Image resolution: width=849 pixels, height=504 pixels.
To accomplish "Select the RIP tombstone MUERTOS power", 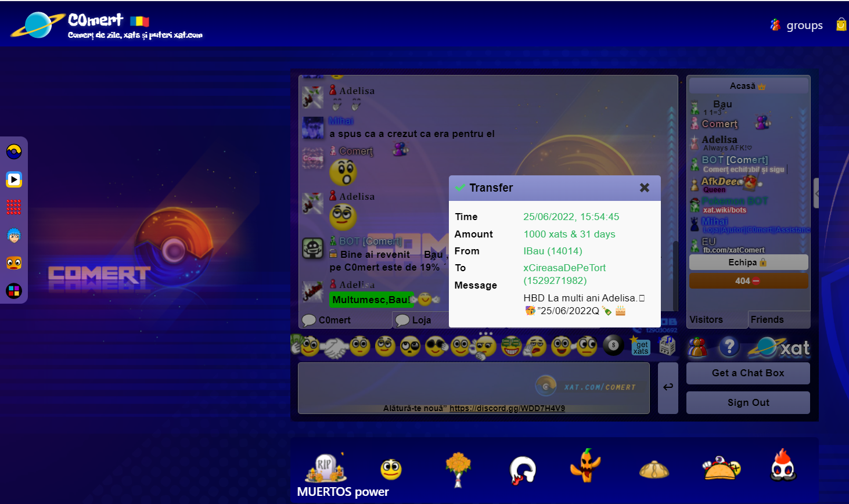I will pyautogui.click(x=326, y=467).
